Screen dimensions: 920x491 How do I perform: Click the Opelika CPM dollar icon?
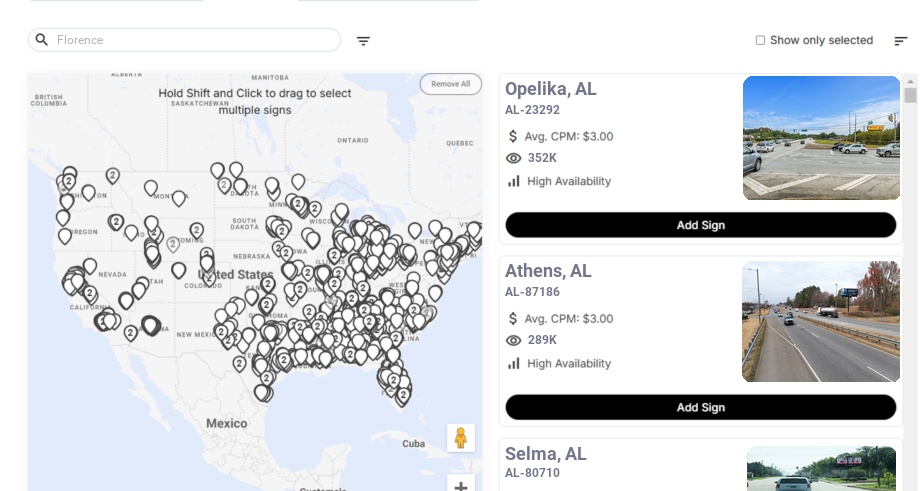click(x=514, y=136)
